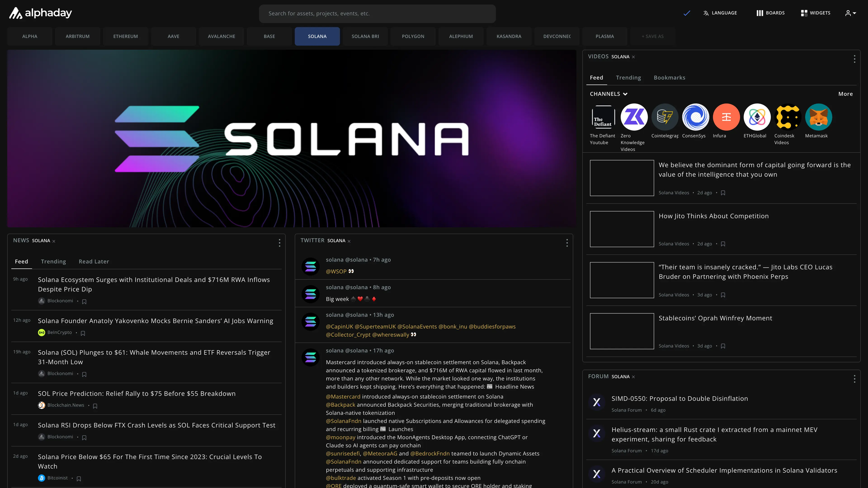Select The Defiant Youtube channel icon
Image resolution: width=868 pixels, height=488 pixels.
[x=603, y=117]
